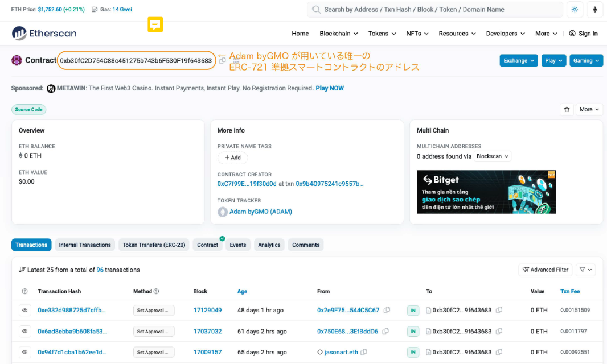Expand the Developers menu
Screen dimensions: 607x364
tap(505, 33)
